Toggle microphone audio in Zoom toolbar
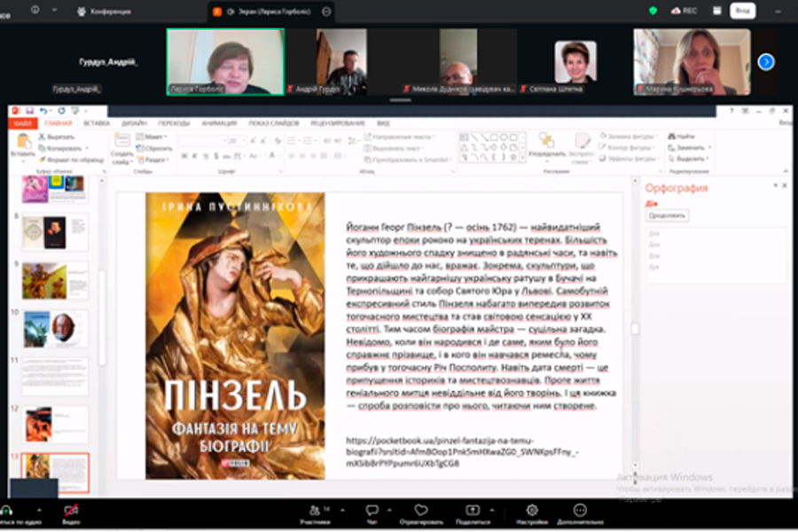This screenshot has height=532, width=798. click(7, 511)
